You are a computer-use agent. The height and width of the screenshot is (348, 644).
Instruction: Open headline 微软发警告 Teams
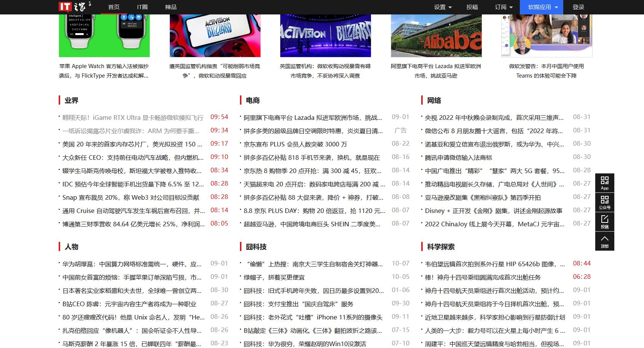[547, 71]
